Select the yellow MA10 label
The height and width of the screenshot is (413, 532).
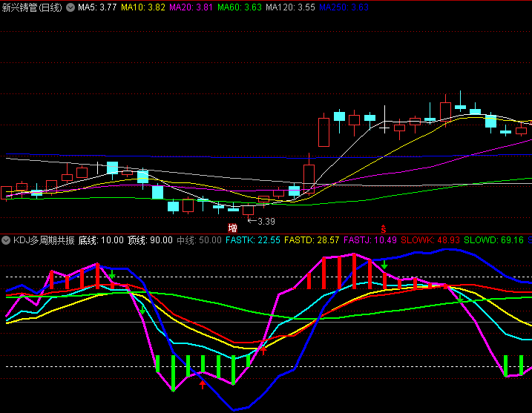[143, 7]
